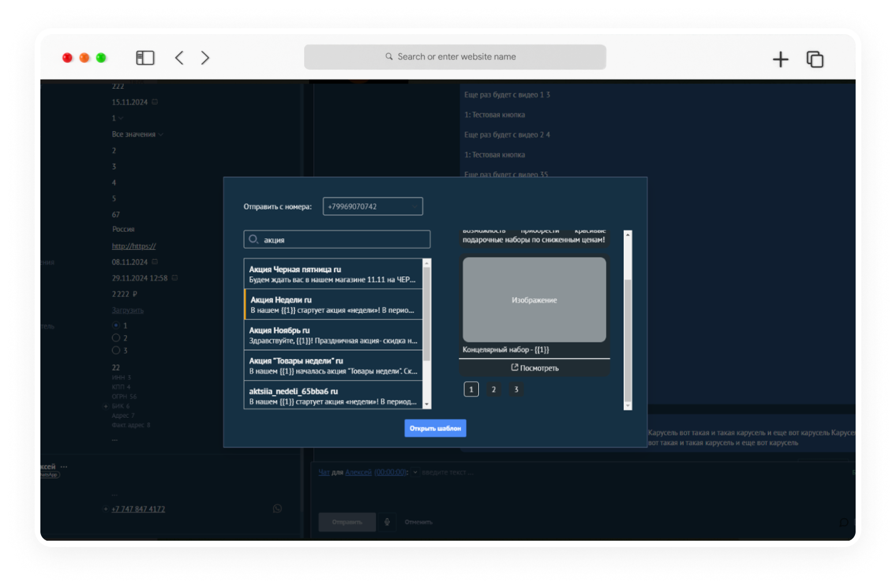Select radio option 1
896x588 pixels.
[x=116, y=325]
